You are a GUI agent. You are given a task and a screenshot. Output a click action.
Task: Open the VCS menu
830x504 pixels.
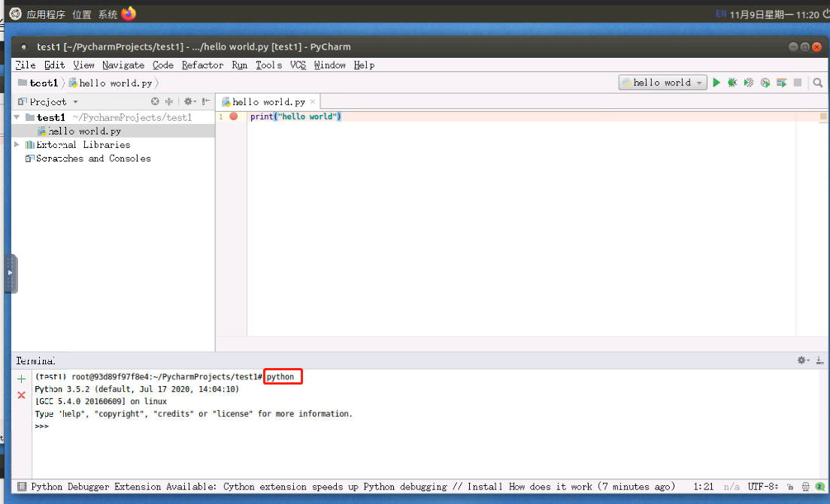[298, 65]
